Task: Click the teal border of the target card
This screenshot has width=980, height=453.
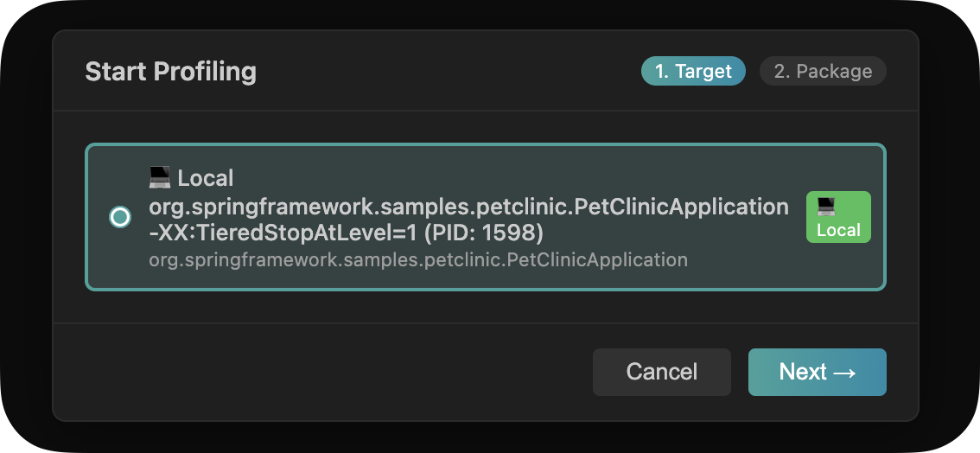Action: tap(484, 144)
